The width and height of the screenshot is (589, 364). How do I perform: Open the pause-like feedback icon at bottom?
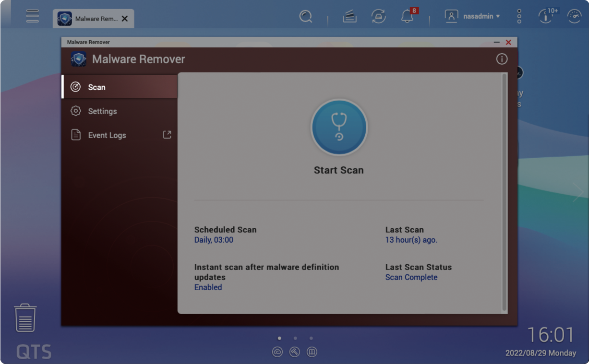pos(312,352)
